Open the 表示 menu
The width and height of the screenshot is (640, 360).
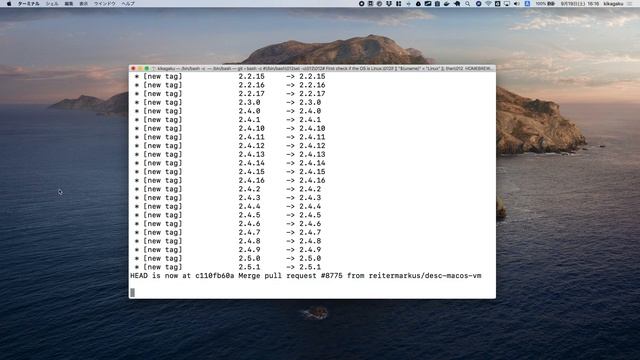coord(83,4)
